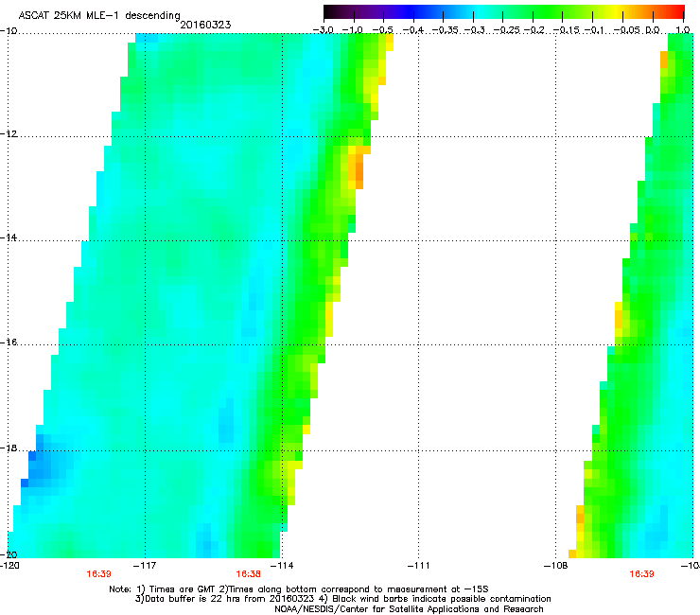Select the -0.15 color scale label
Viewport: 700px width, 615px height.
tap(566, 30)
